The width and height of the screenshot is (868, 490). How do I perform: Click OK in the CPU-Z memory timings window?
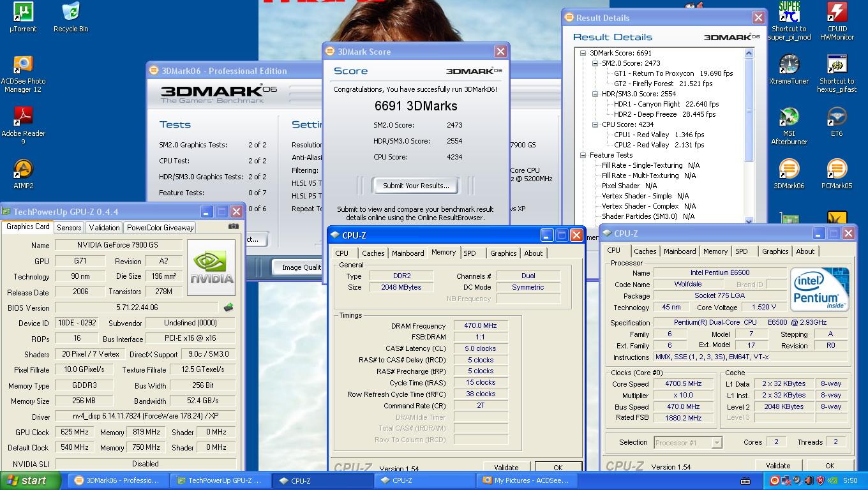[x=558, y=467]
